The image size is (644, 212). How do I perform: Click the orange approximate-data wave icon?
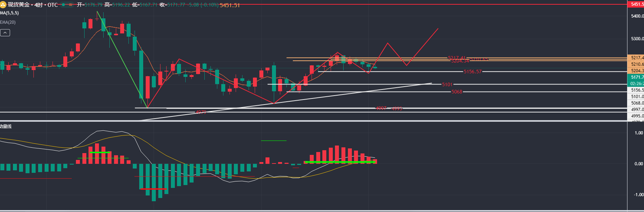[x=71, y=5]
